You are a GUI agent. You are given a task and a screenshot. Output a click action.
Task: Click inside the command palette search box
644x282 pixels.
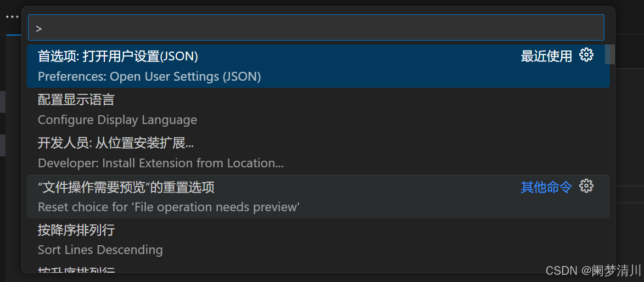pyautogui.click(x=316, y=27)
